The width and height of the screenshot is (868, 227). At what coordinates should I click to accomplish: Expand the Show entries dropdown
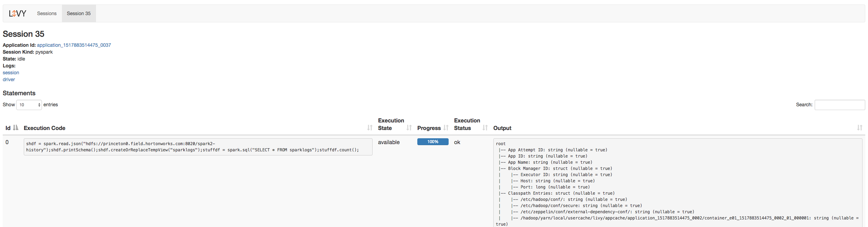pos(29,105)
